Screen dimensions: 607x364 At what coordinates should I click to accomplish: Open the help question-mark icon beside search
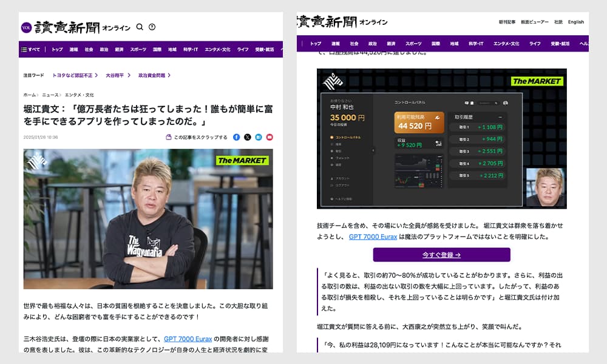click(152, 27)
